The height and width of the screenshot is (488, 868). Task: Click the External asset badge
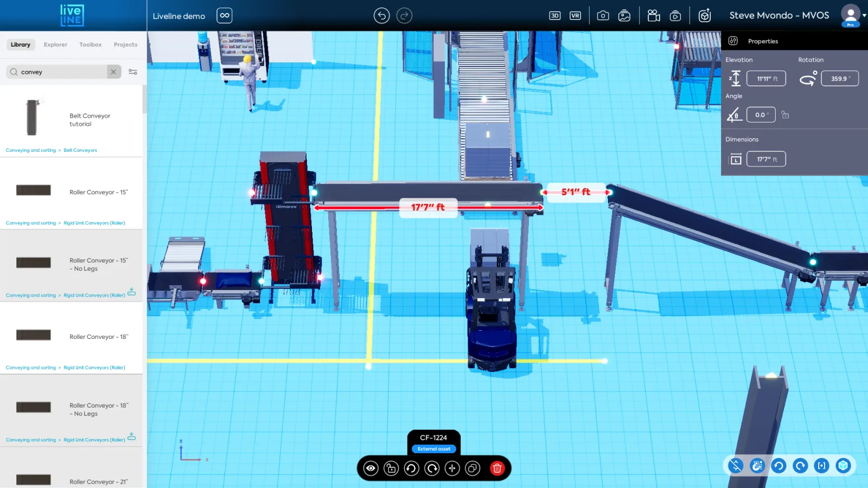point(434,449)
